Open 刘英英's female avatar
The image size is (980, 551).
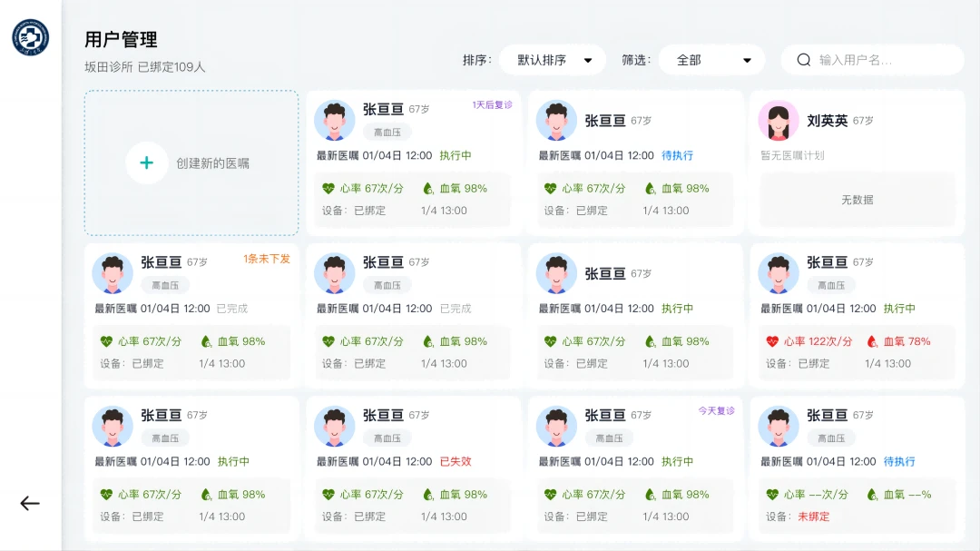(779, 120)
